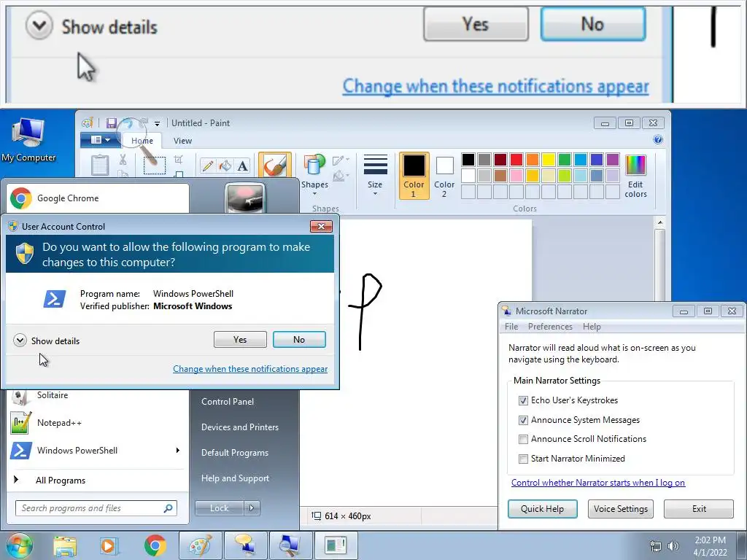The image size is (747, 560).
Task: Open Help and Support from the Start menu
Action: (236, 478)
